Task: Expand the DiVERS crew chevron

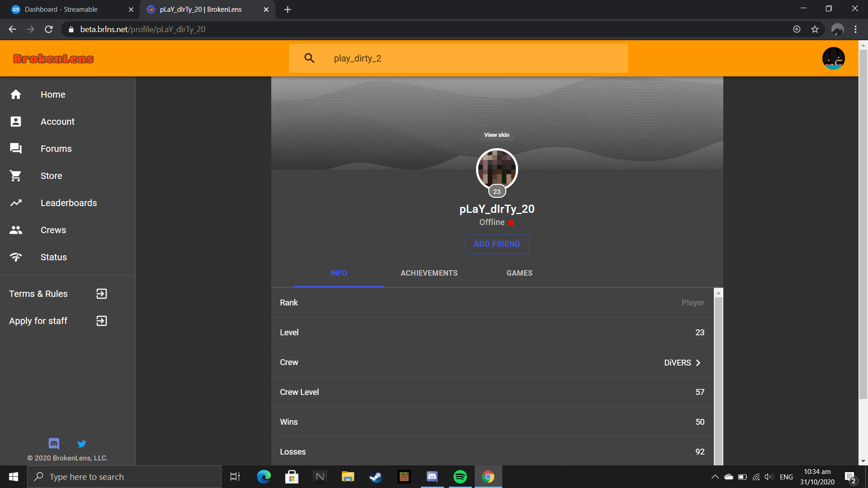Action: [x=698, y=362]
